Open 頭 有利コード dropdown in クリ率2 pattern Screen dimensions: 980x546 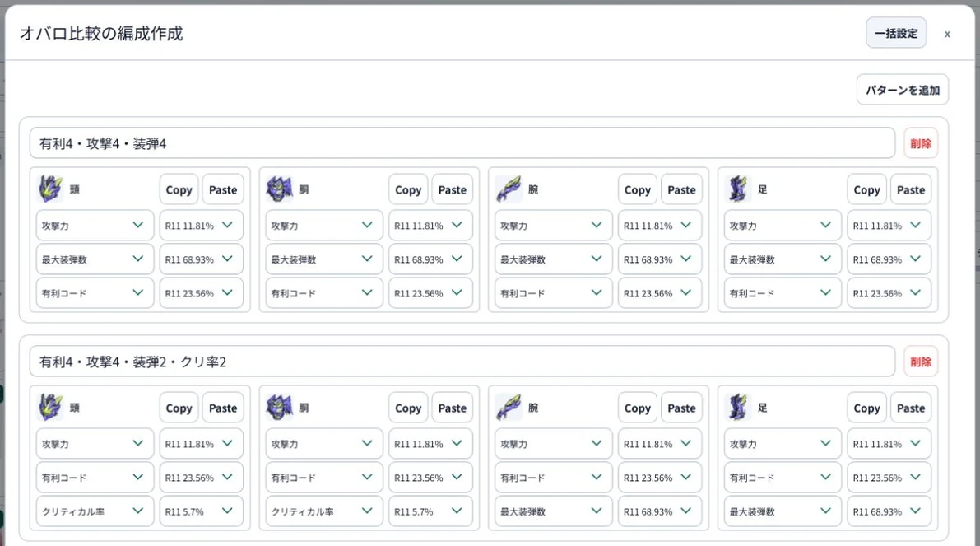coord(95,478)
